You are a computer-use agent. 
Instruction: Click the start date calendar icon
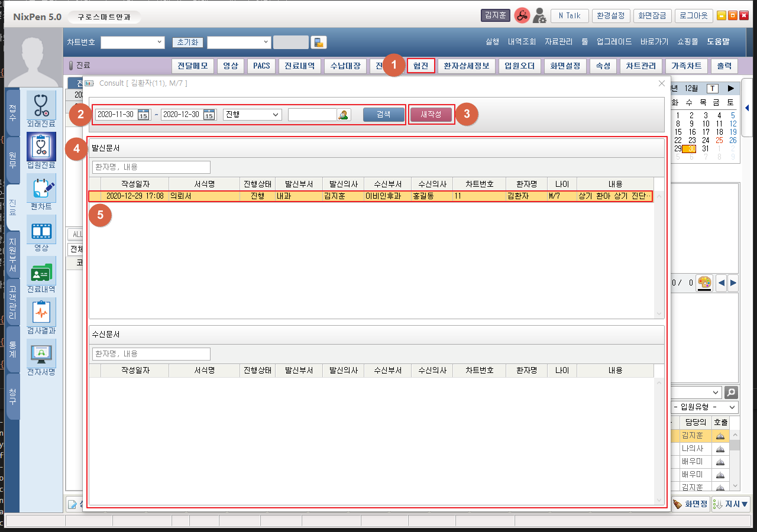(x=144, y=115)
